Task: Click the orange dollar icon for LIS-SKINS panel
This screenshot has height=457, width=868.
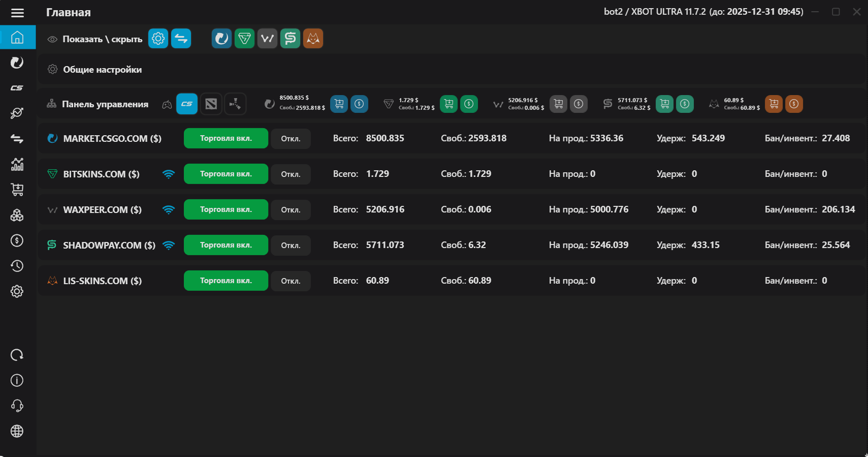Action: pyautogui.click(x=794, y=104)
